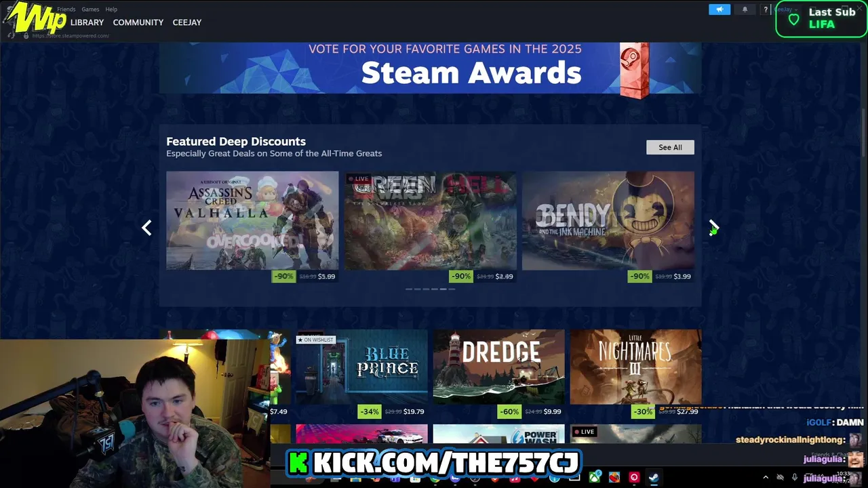Show hidden system tray icons chevron

(766, 477)
